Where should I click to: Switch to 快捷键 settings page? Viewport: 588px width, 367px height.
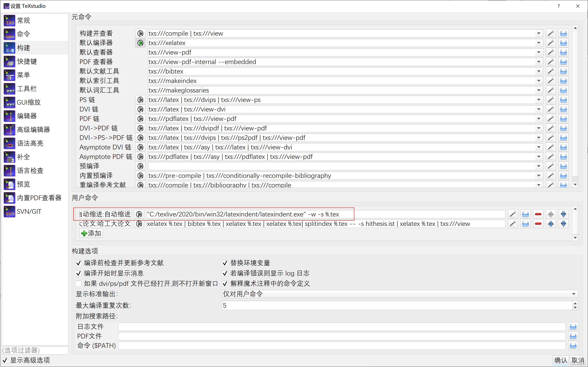coord(27,61)
